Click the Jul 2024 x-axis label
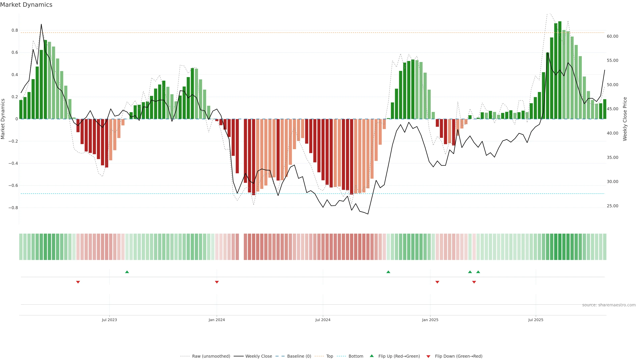Viewport: 644px width, 362px height. 323,320
